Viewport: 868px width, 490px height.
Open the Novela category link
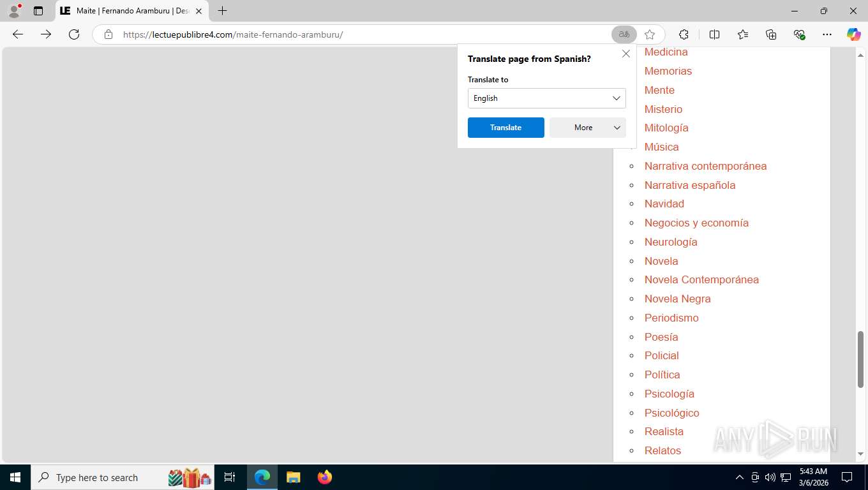click(x=661, y=261)
